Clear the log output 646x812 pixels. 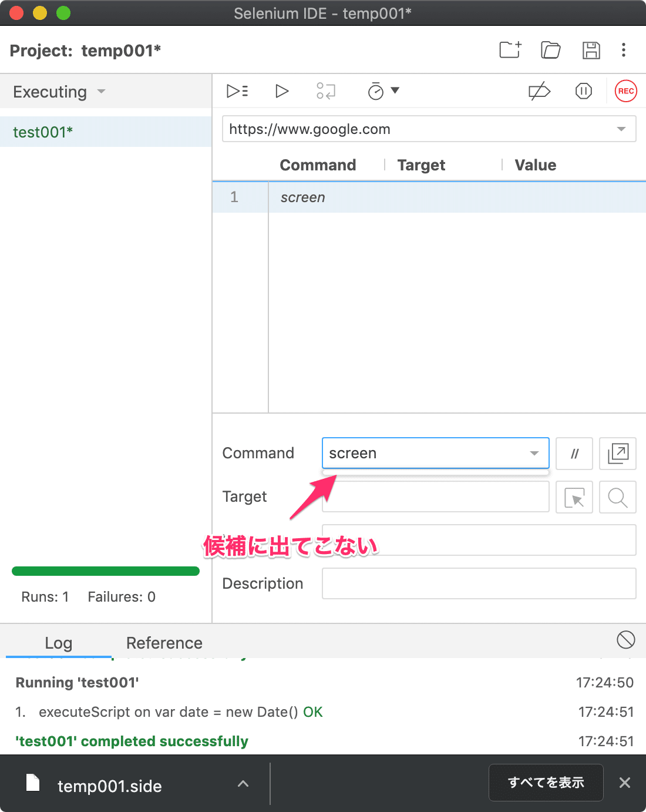(x=625, y=640)
